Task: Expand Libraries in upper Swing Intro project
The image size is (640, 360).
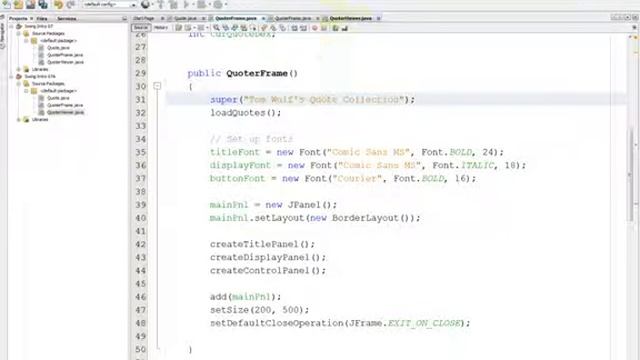Action: pyautogui.click(x=19, y=69)
